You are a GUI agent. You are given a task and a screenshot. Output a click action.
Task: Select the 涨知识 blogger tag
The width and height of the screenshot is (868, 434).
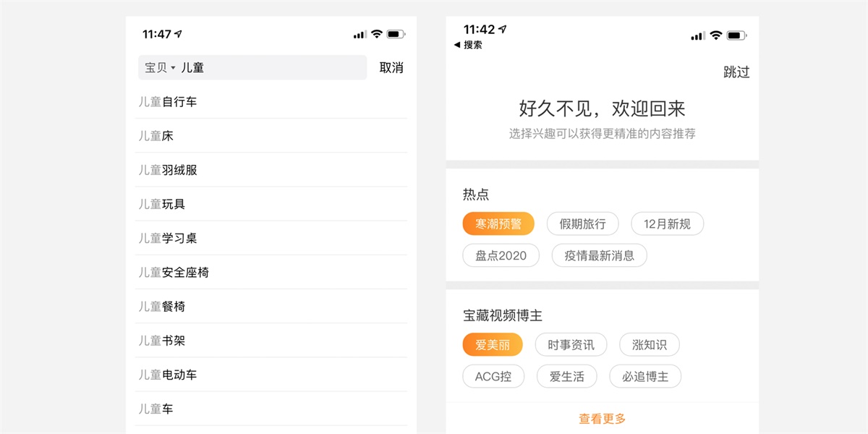(x=649, y=344)
